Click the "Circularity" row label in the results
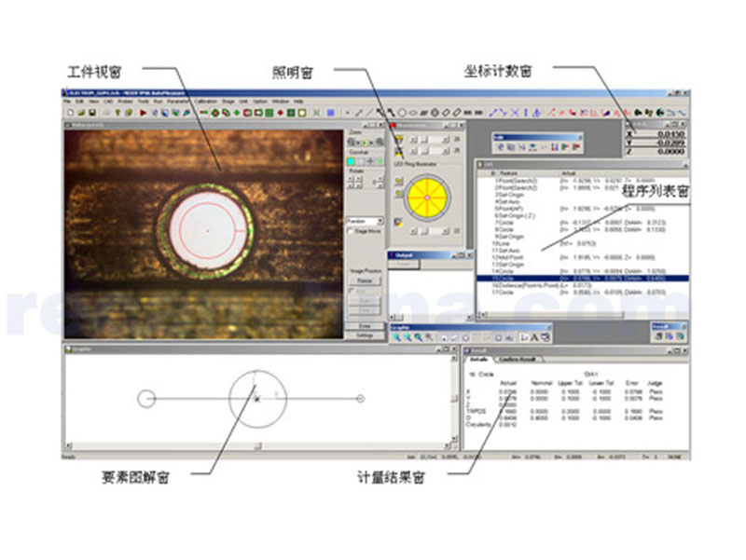 (479, 425)
